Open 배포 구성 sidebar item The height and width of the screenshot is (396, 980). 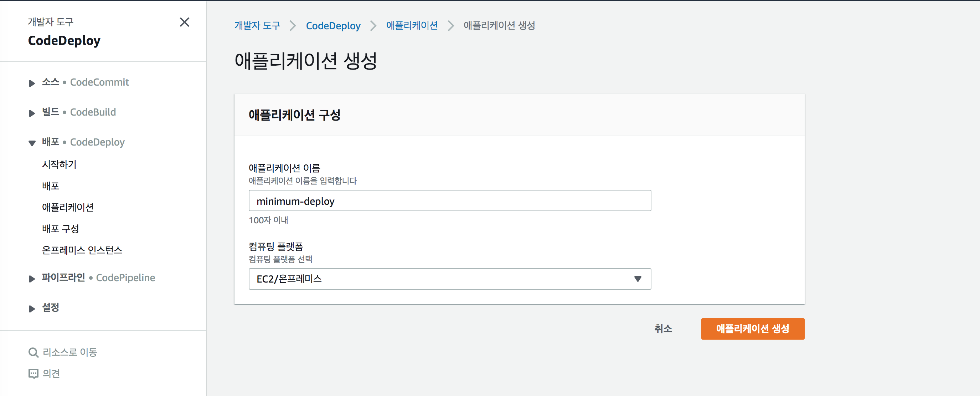(61, 228)
